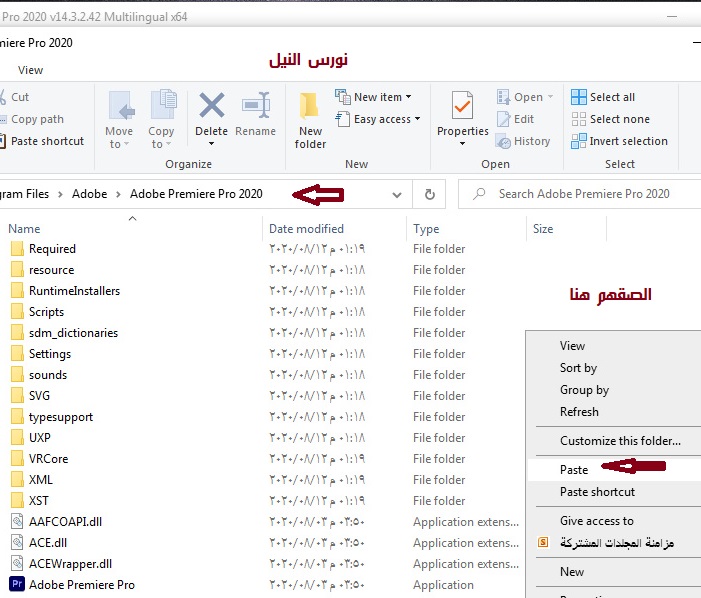Click the Adobe breadcrumb segment
Screen dimensions: 701x598
(x=89, y=194)
